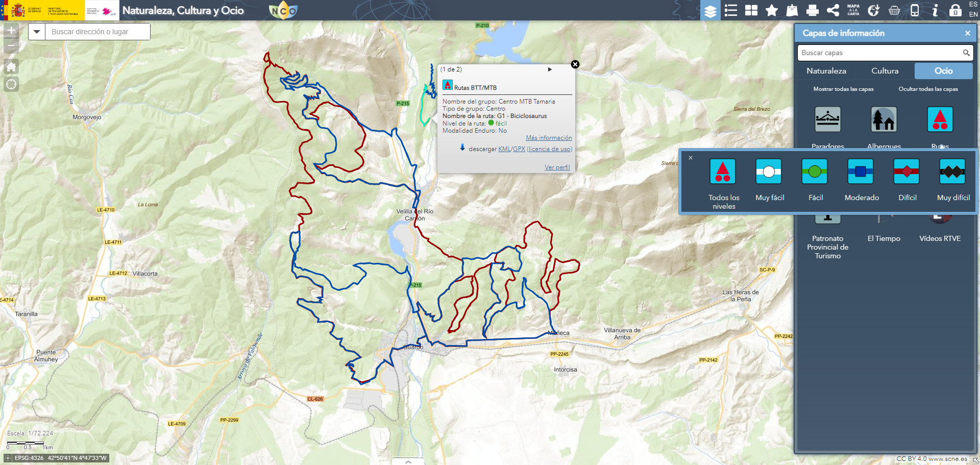Image resolution: width=980 pixels, height=465 pixels.
Task: Click the locate-me crosshair button
Action: click(11, 84)
